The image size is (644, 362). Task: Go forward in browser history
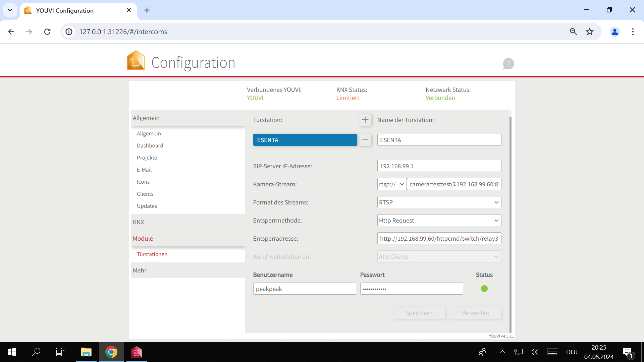pyautogui.click(x=29, y=32)
